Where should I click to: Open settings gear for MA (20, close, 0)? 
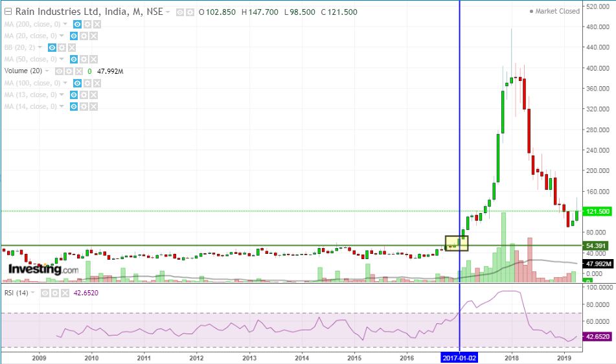(x=84, y=36)
